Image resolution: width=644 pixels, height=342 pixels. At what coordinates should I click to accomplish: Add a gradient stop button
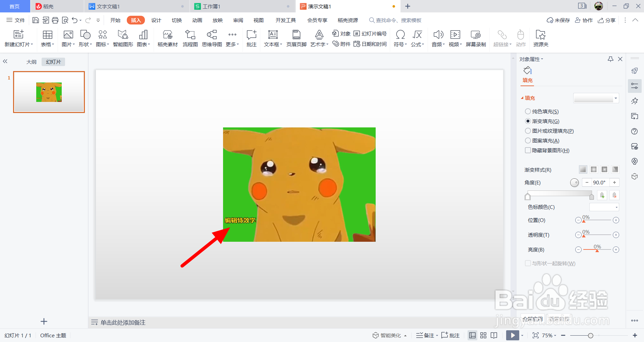[602, 195]
